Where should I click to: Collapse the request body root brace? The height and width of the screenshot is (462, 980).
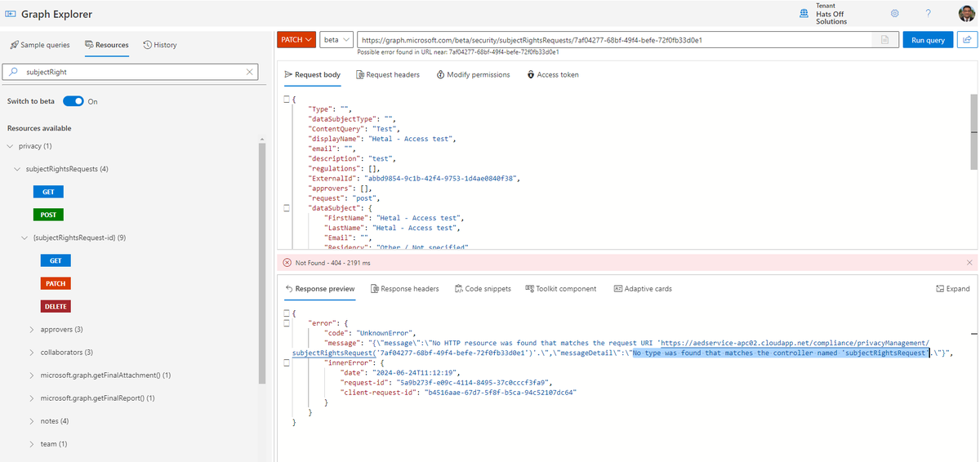point(286,99)
